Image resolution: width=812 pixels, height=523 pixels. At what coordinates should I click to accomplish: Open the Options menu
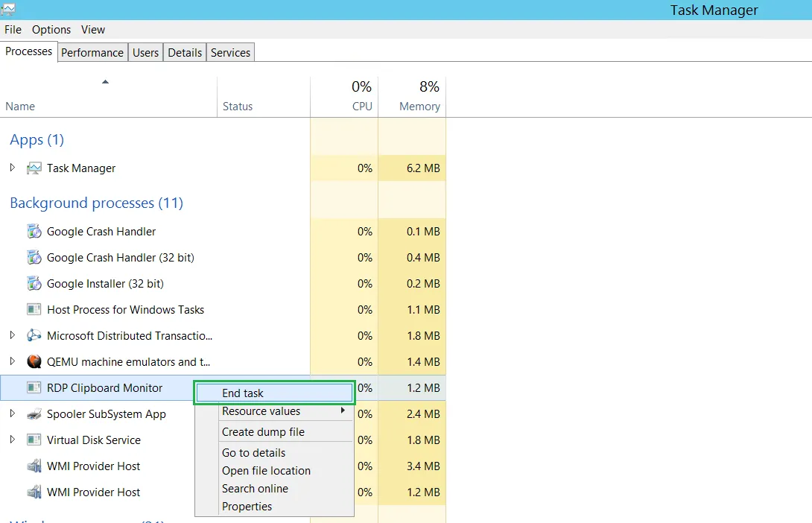pos(51,30)
